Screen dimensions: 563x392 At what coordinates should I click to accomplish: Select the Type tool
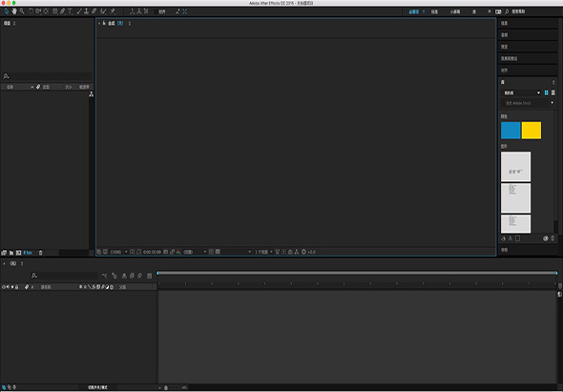[70, 11]
